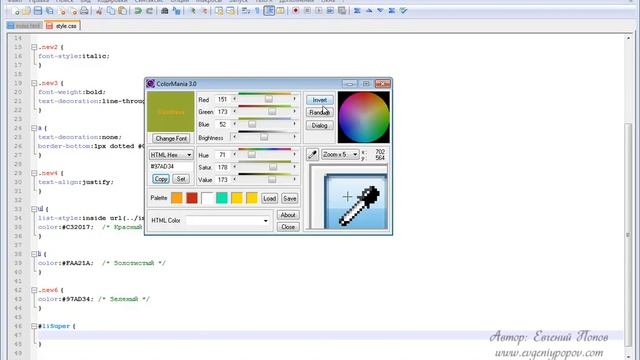Collapse the ul rule fold marker
This screenshot has width=640, height=360.
(x=34, y=209)
